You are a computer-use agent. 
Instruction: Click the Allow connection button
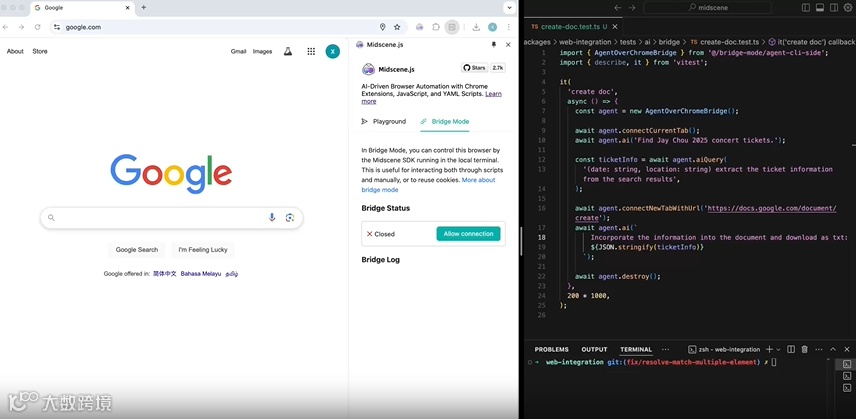[x=468, y=234]
